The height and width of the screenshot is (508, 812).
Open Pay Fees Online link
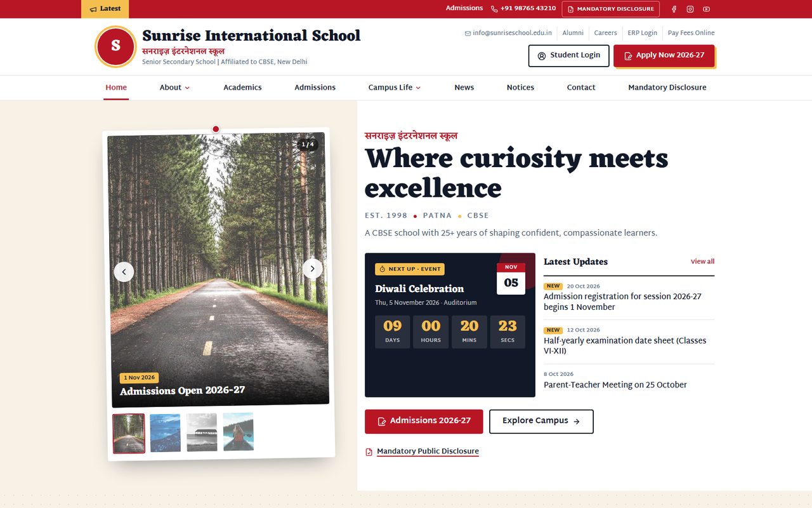(691, 33)
